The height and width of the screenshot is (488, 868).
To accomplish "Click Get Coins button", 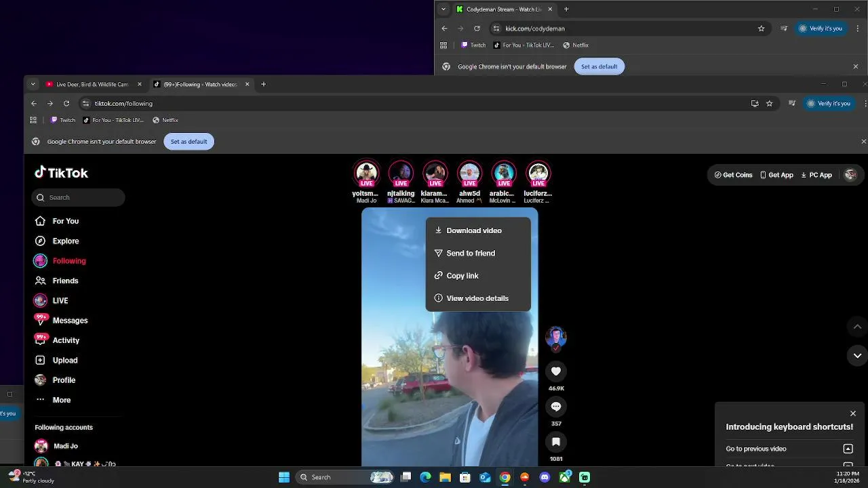I will (x=733, y=175).
